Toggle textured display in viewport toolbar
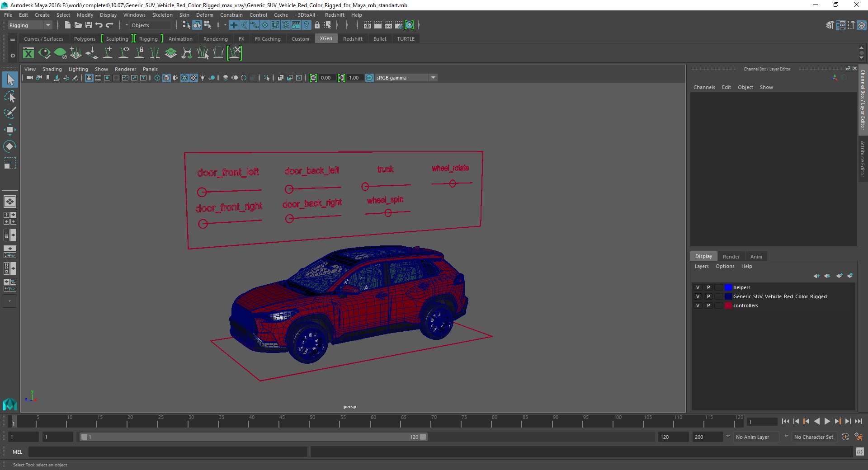 pyautogui.click(x=193, y=78)
